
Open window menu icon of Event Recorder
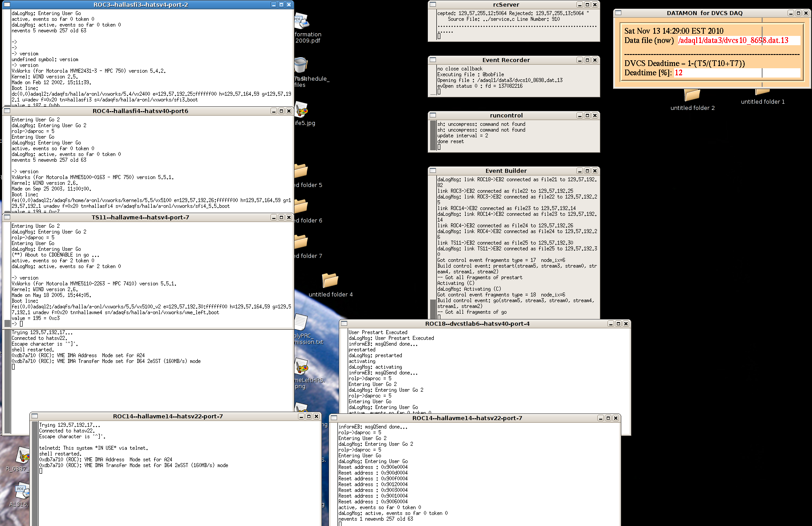click(x=433, y=60)
